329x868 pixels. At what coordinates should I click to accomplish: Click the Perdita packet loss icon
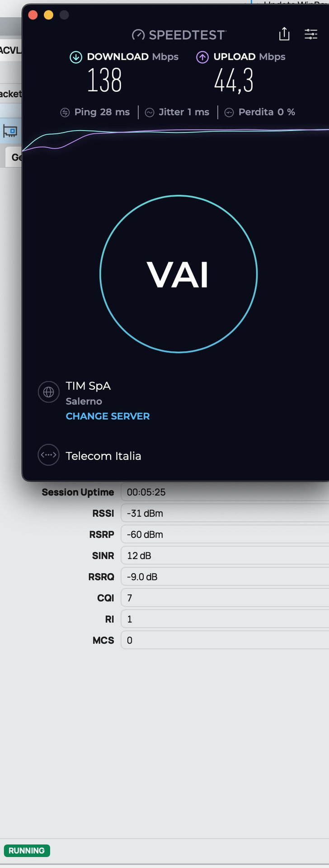[229, 113]
